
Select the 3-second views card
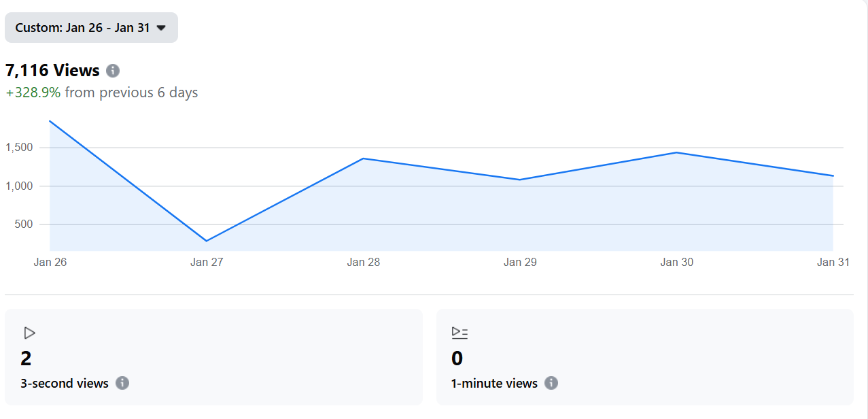tap(213, 357)
